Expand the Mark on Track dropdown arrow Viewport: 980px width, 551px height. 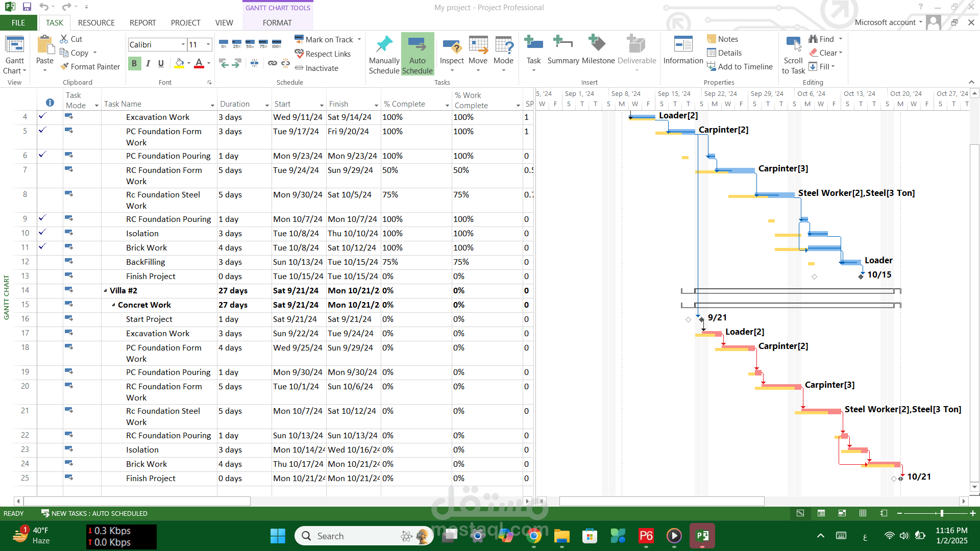pyautogui.click(x=359, y=39)
